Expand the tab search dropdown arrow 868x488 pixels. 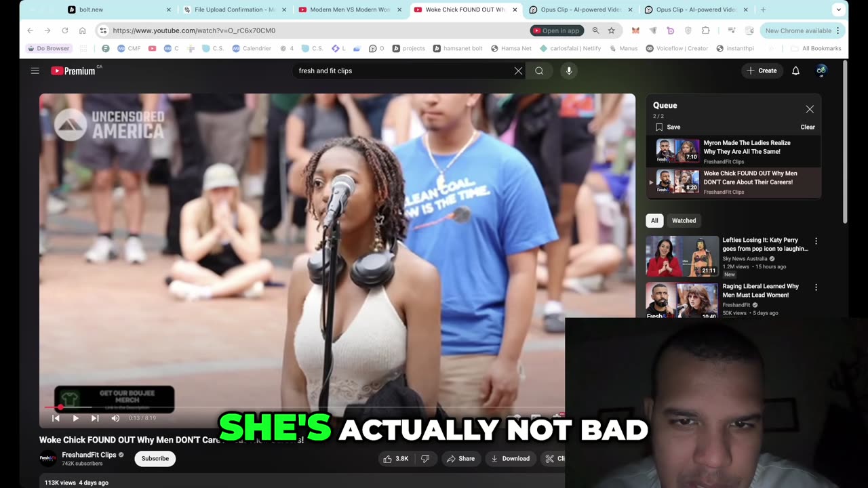[x=839, y=9]
